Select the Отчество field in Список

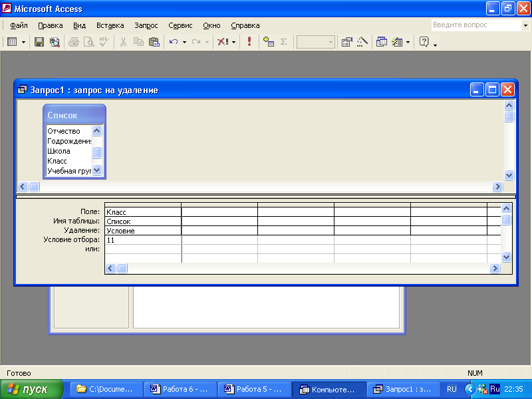pos(69,131)
